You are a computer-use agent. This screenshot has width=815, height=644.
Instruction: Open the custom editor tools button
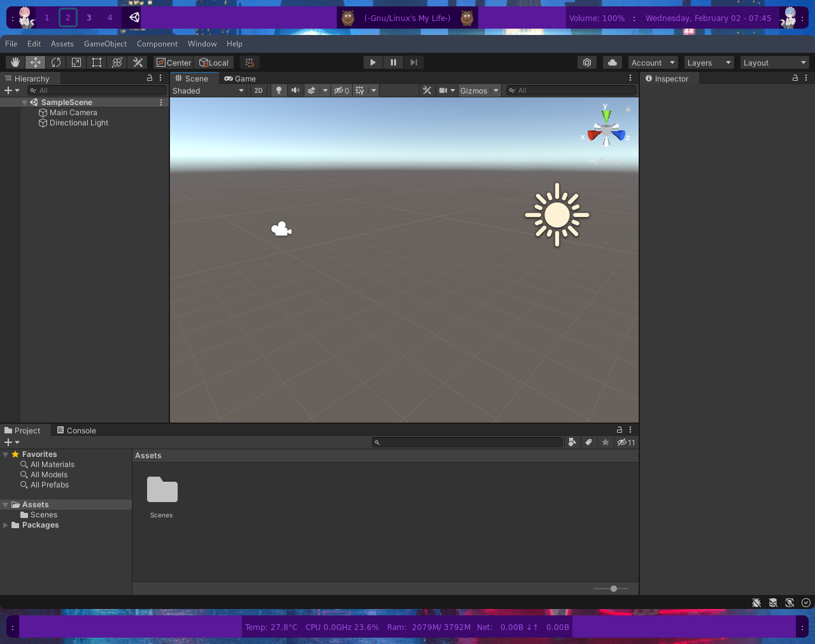[x=138, y=62]
